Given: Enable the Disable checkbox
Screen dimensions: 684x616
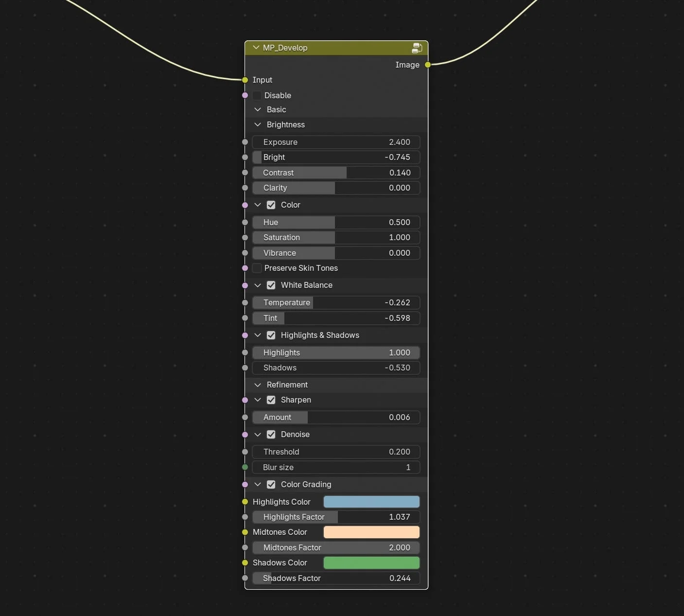Looking at the screenshot, I should [257, 95].
